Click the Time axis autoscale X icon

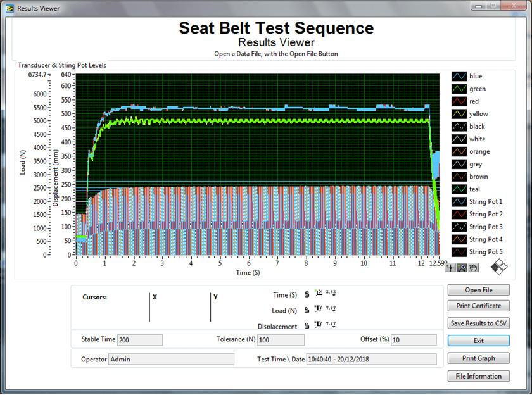[319, 293]
